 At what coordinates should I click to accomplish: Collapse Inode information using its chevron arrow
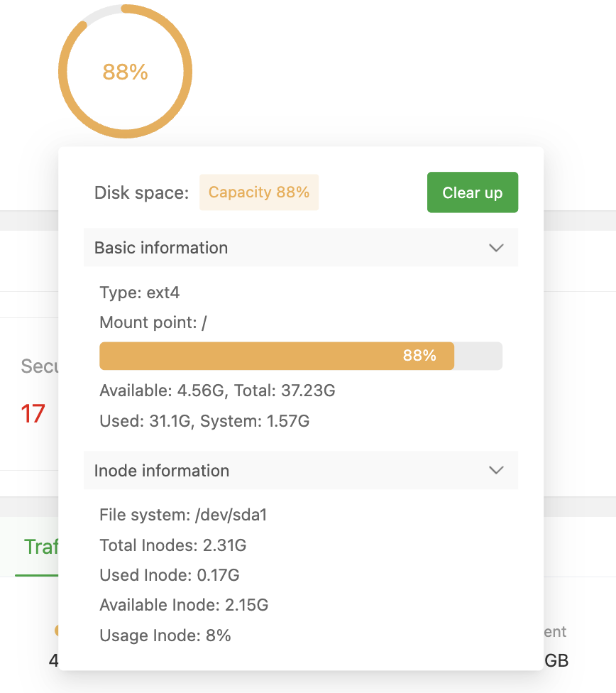496,470
